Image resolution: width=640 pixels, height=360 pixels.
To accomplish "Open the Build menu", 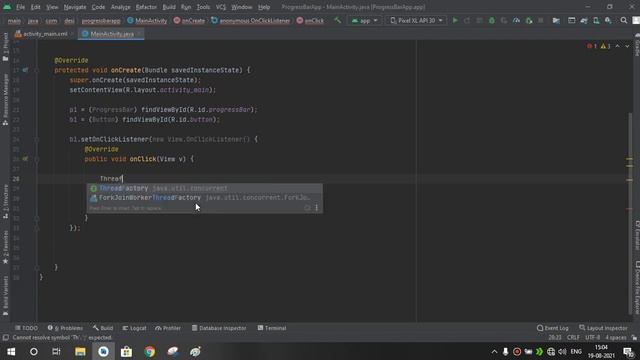I will coord(169,7).
